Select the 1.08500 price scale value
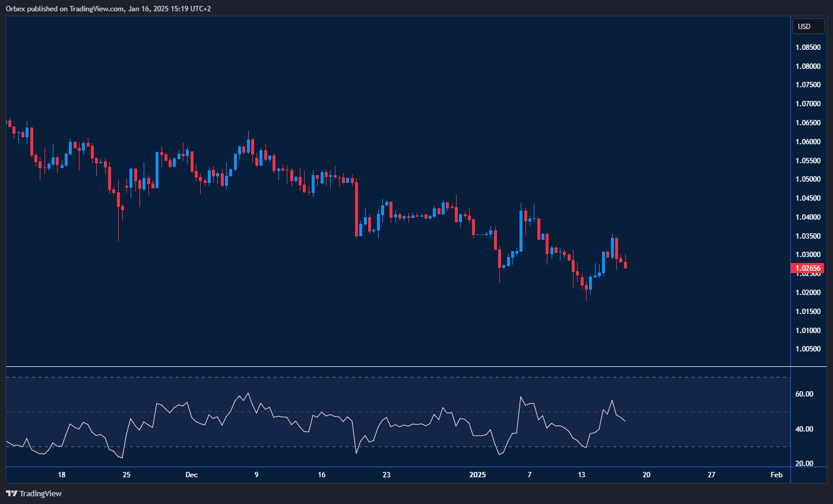Screen dimensions: 833x504 808,46
